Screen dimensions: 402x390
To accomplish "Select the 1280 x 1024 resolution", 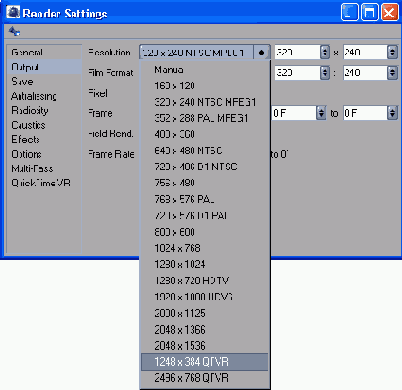I will pyautogui.click(x=180, y=264).
